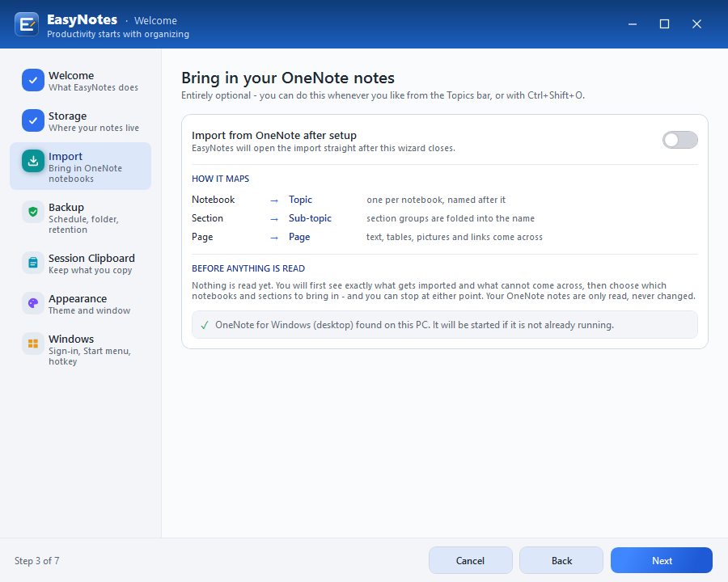The width and height of the screenshot is (728, 582).
Task: Click the arrow in the Section mapping row
Action: point(274,219)
